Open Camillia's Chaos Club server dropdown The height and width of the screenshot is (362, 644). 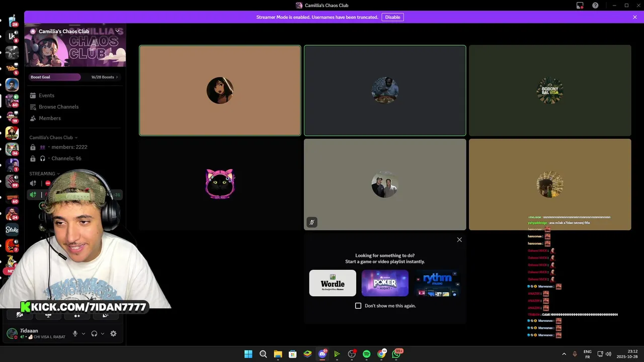point(117,31)
